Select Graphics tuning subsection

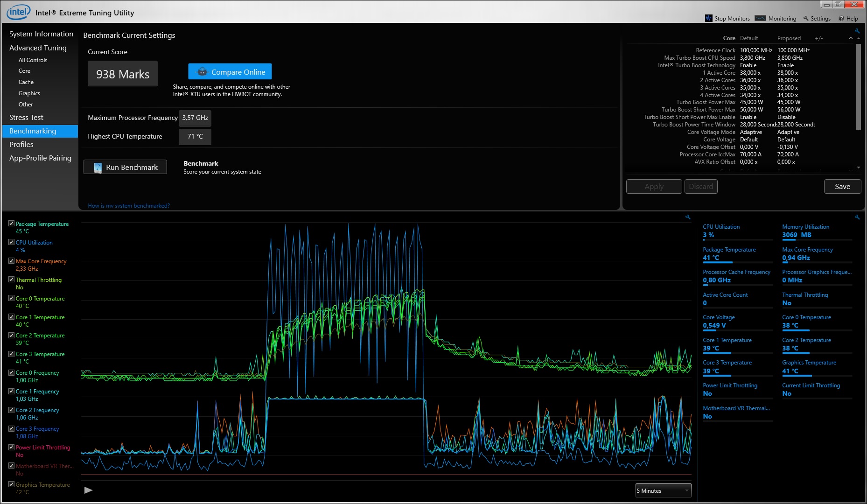pyautogui.click(x=29, y=93)
